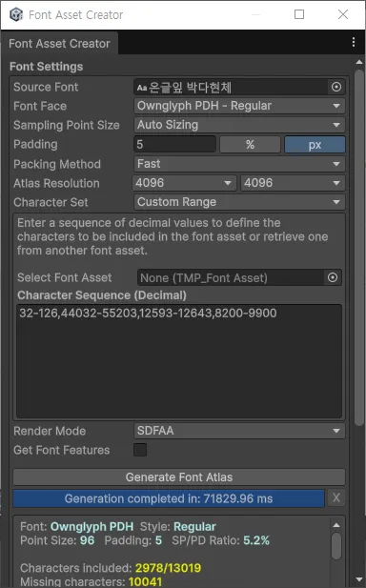Click the output log's scrollbar thumb
The image size is (366, 588).
[336, 546]
